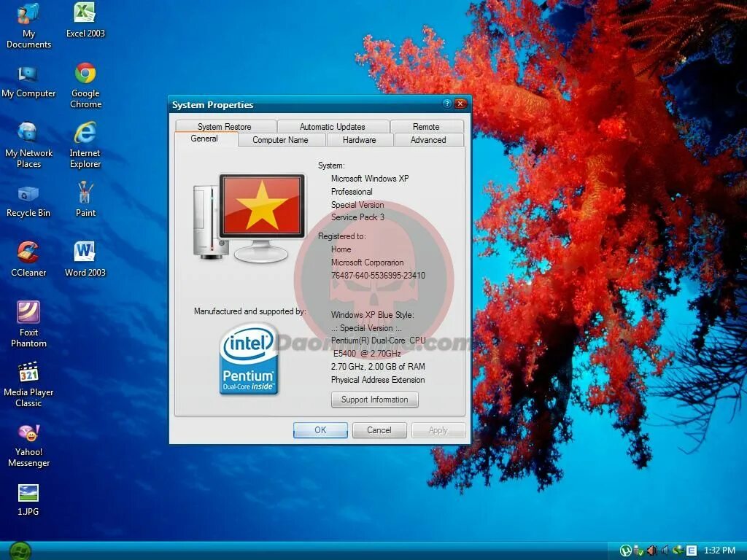The image size is (747, 560).
Task: Confirm with the OK button
Action: pos(320,430)
